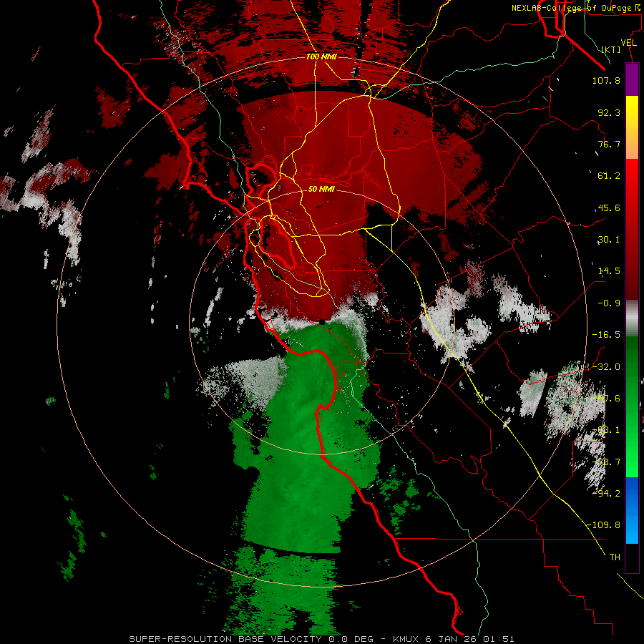The image size is (644, 644).
Task: Click the yellow-orange segment of velocity color bar
Action: click(632, 127)
